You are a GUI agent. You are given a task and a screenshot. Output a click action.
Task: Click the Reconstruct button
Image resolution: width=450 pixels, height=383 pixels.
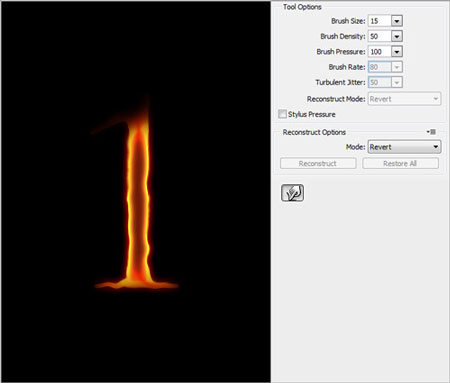318,163
